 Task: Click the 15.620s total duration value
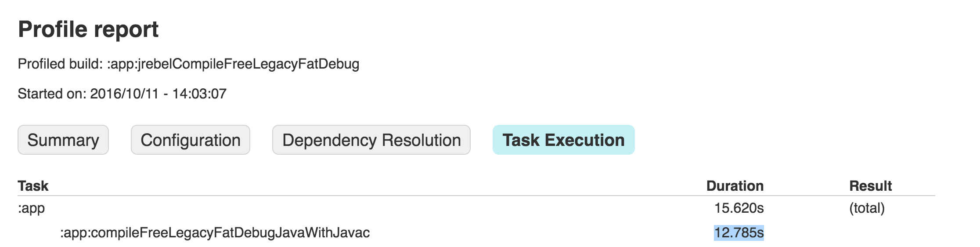[739, 208]
